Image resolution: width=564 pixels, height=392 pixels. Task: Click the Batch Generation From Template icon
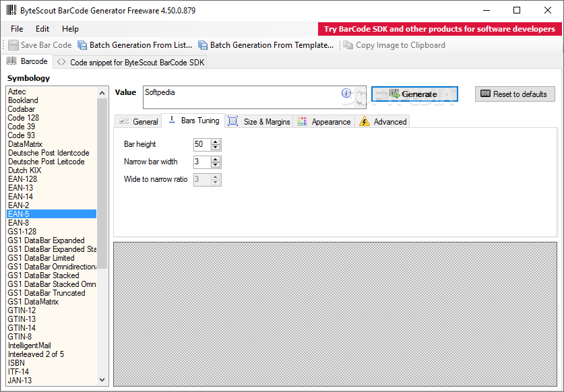coord(203,45)
